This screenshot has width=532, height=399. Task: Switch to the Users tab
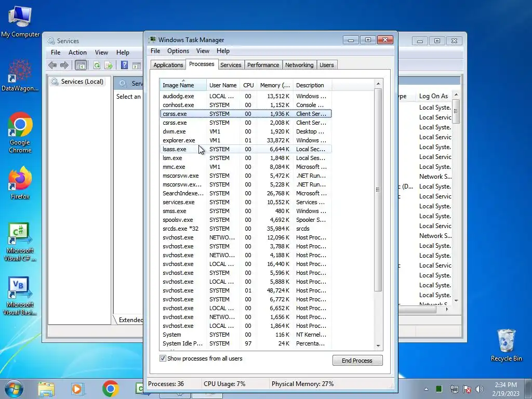point(327,65)
